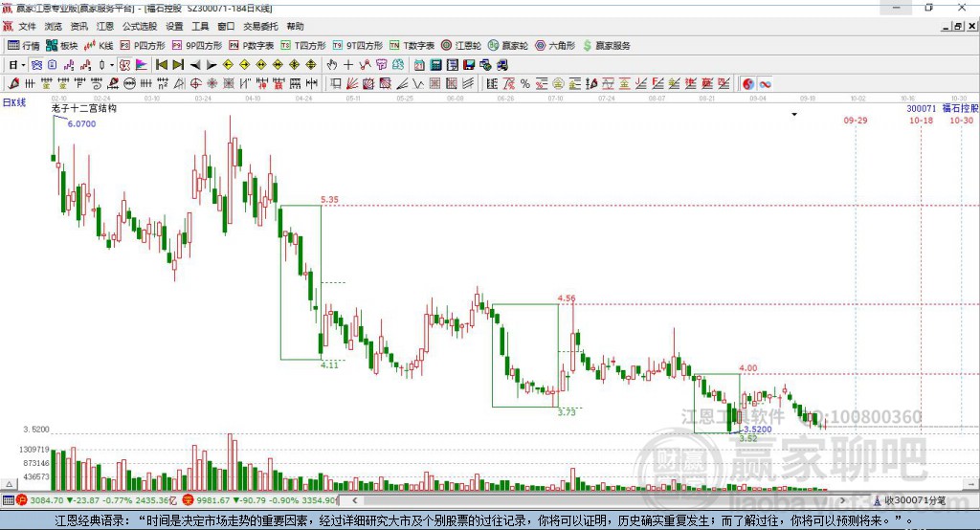Click the 4.56 price label
Screen dimensions: 980x530
pyautogui.click(x=567, y=298)
